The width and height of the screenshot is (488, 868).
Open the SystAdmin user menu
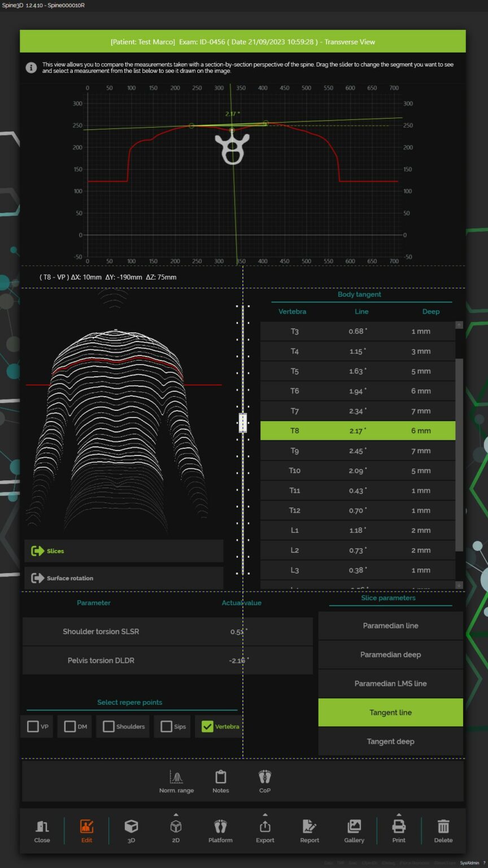pos(470,863)
